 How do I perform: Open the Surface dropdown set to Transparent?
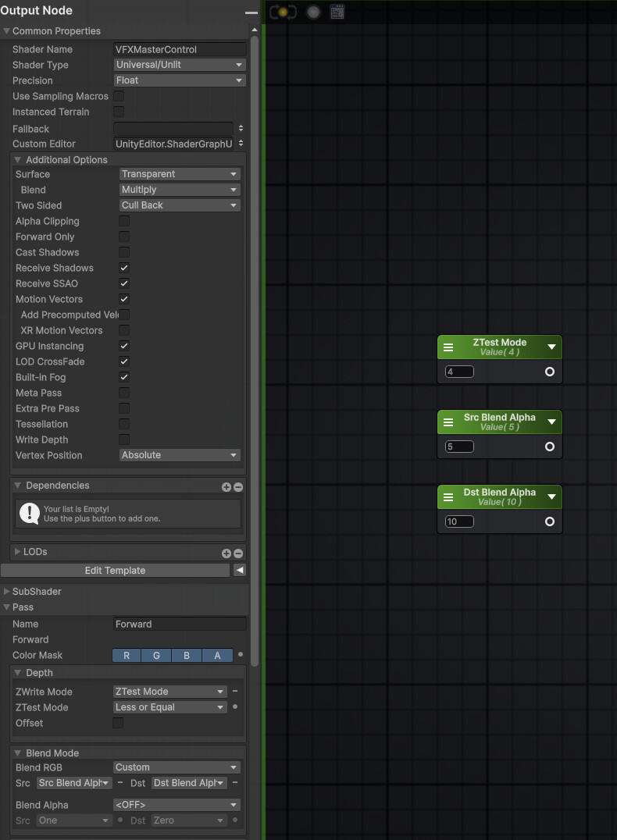coord(180,174)
